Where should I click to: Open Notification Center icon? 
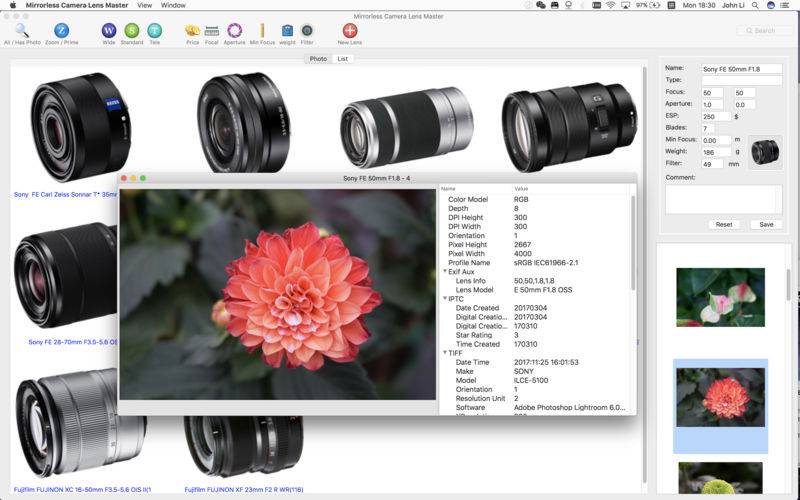click(785, 5)
